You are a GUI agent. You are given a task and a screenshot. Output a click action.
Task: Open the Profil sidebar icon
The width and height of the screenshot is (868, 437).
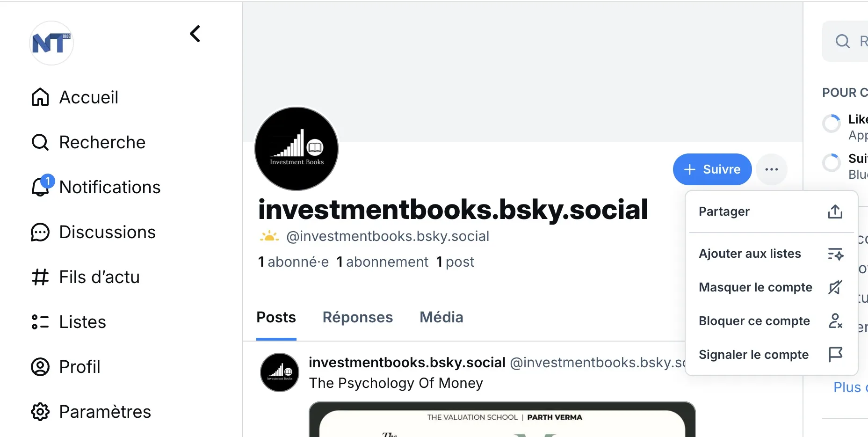[x=40, y=367]
